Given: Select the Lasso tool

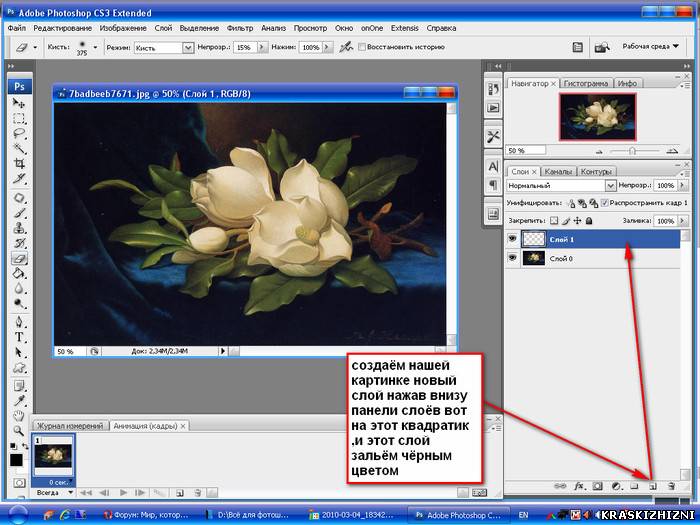Looking at the screenshot, I should (x=19, y=133).
